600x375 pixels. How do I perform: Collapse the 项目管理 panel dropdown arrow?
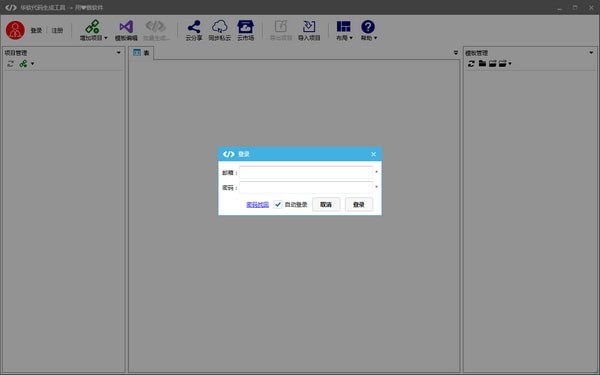click(119, 53)
